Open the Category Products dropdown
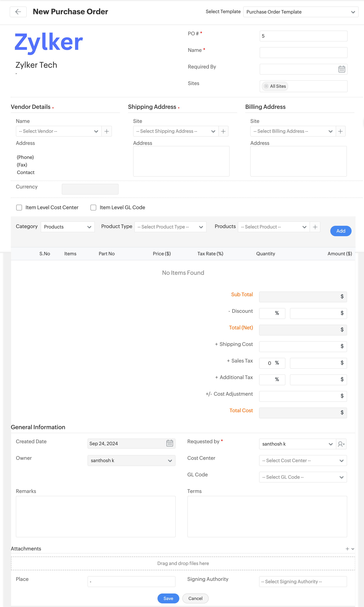Screen dimensions: 364x607 (67, 227)
